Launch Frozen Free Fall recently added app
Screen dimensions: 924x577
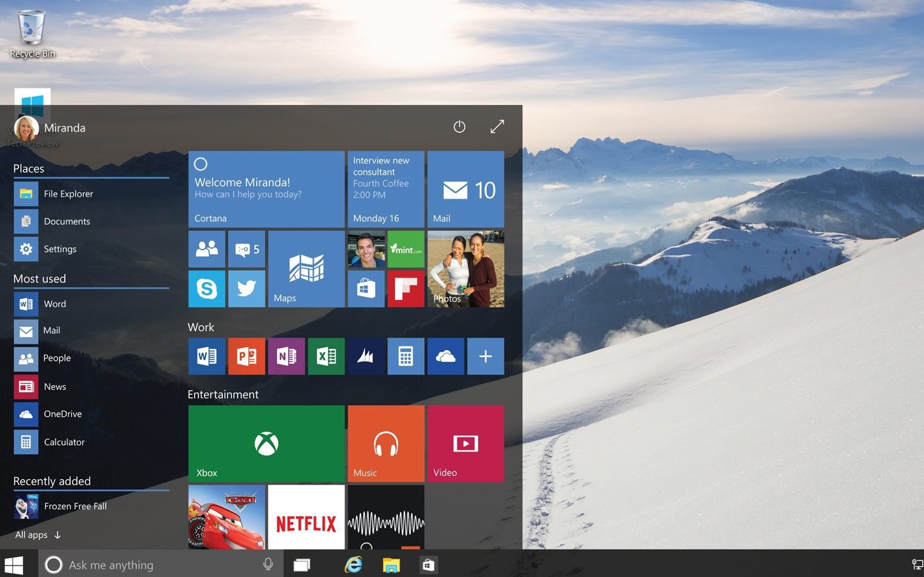91,506
